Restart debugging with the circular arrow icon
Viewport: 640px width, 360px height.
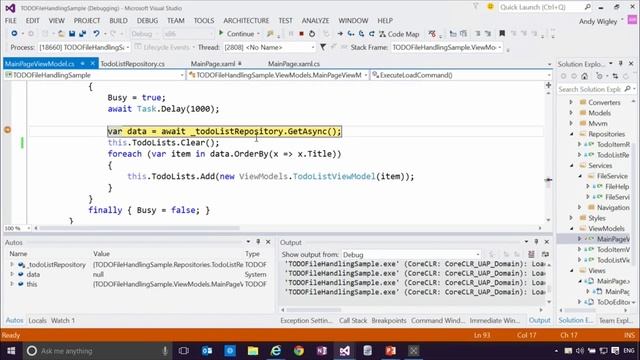coord(312,33)
